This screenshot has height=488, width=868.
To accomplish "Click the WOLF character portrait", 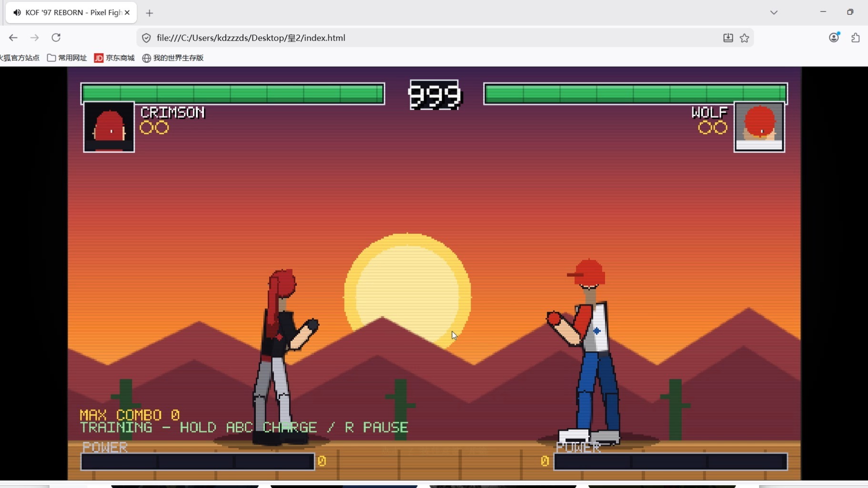I will click(x=759, y=127).
